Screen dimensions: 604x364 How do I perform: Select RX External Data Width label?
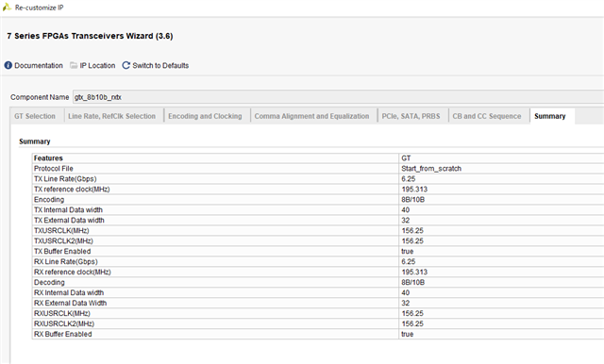[x=70, y=304]
